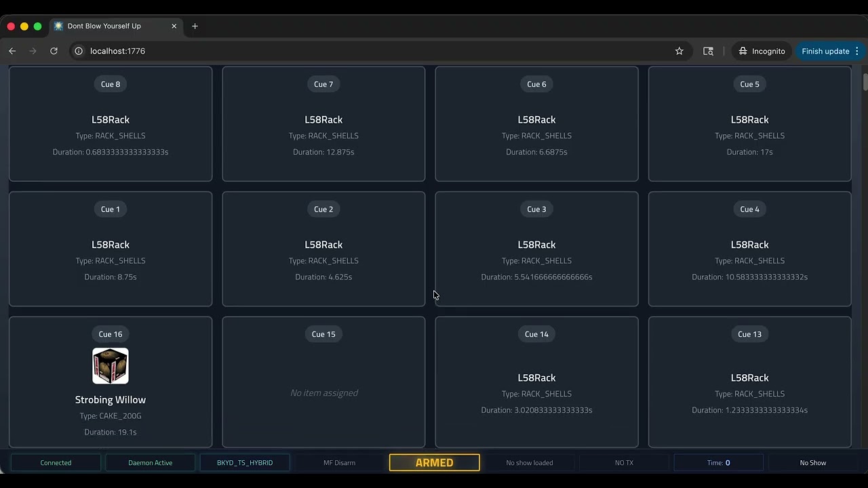Click the Cue 7 badge
Image resolution: width=868 pixels, height=488 pixels.
[323, 84]
